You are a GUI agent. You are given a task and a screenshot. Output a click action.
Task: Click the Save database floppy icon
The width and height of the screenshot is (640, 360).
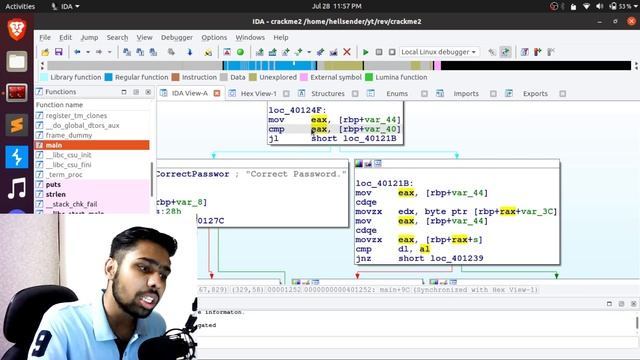click(x=58, y=52)
